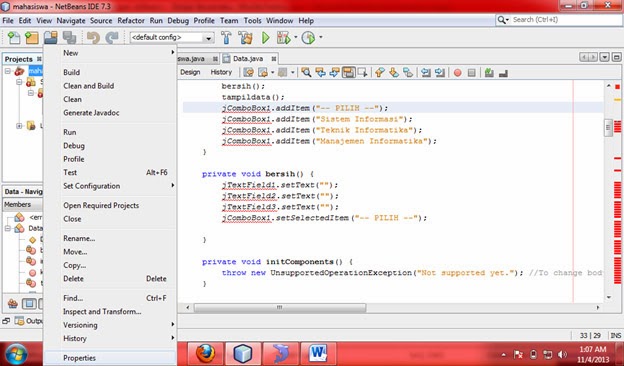Click the Debug Project icon
This screenshot has height=366, width=624.
pyautogui.click(x=284, y=38)
